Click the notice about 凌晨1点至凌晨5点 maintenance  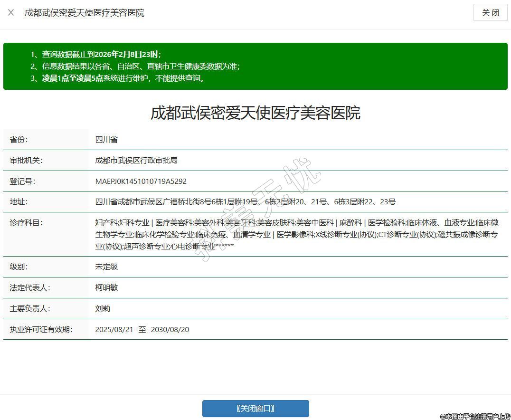[x=119, y=78]
